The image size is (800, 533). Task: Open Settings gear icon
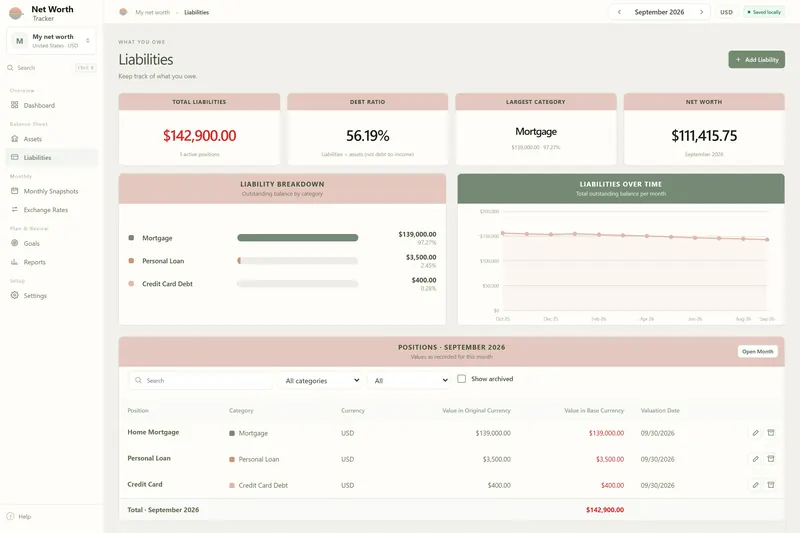tap(14, 295)
